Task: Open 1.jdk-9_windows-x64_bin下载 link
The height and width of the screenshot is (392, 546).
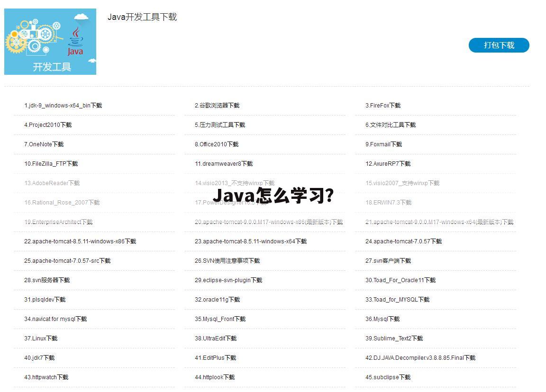Action: [63, 106]
